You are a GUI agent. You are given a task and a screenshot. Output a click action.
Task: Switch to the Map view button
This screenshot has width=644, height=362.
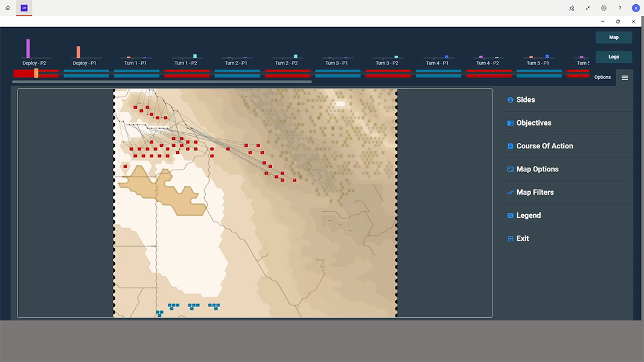coord(613,37)
